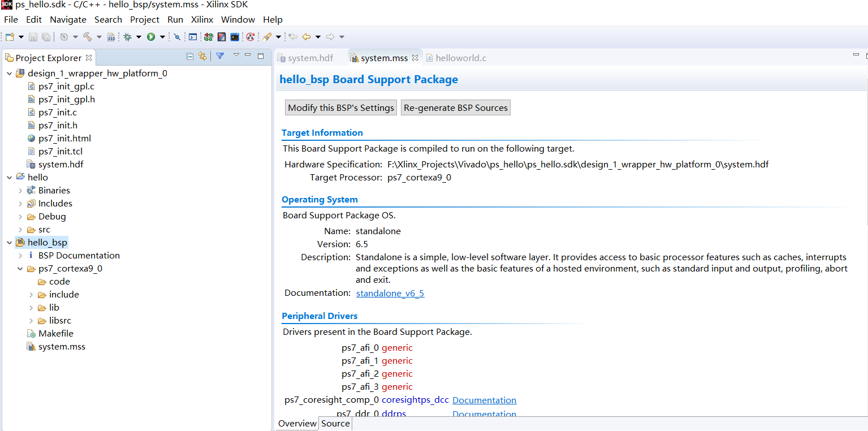Screen dimensions: 868x431
Task: Expand the Binaries folder
Action: [20, 191]
